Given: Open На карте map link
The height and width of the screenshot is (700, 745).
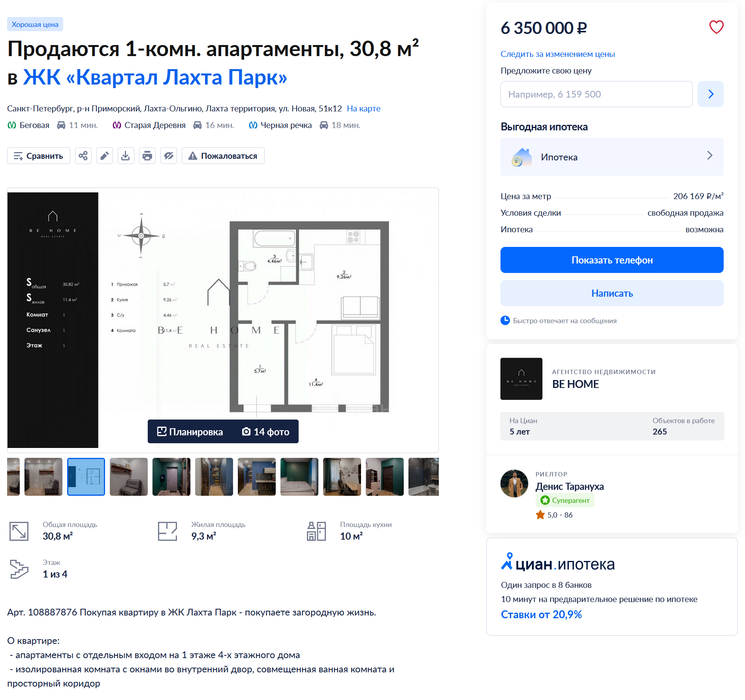Looking at the screenshot, I should pos(363,109).
